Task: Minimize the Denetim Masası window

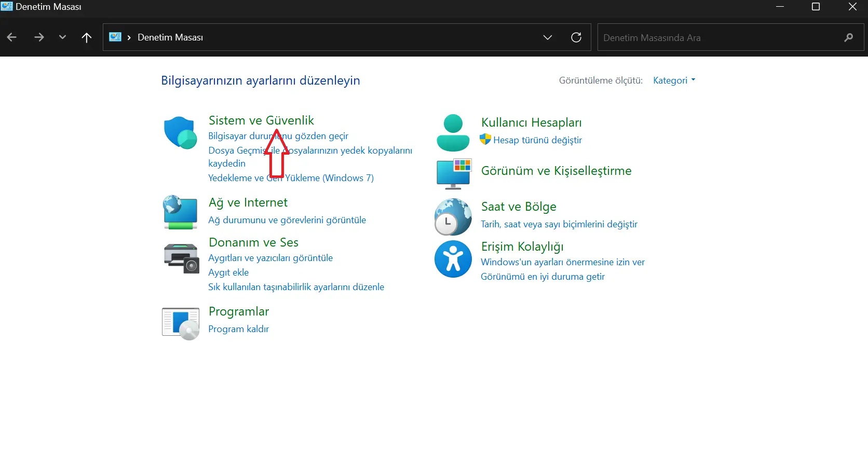Action: pyautogui.click(x=780, y=7)
